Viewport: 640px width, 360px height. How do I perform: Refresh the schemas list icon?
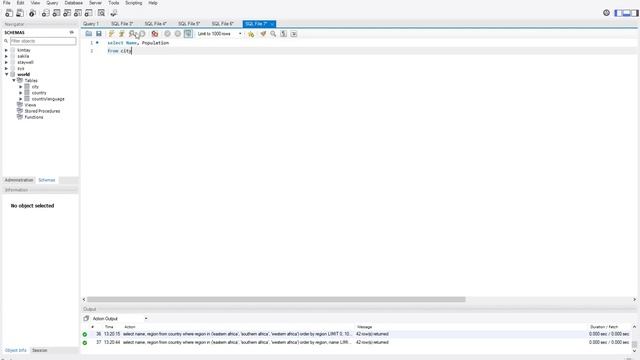pyautogui.click(x=71, y=32)
